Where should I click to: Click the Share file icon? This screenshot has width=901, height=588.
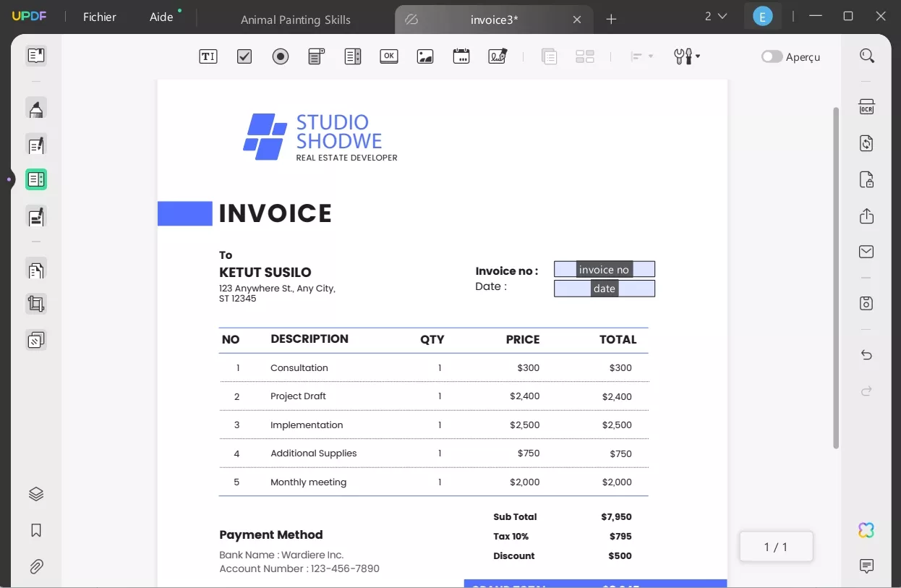click(x=866, y=216)
